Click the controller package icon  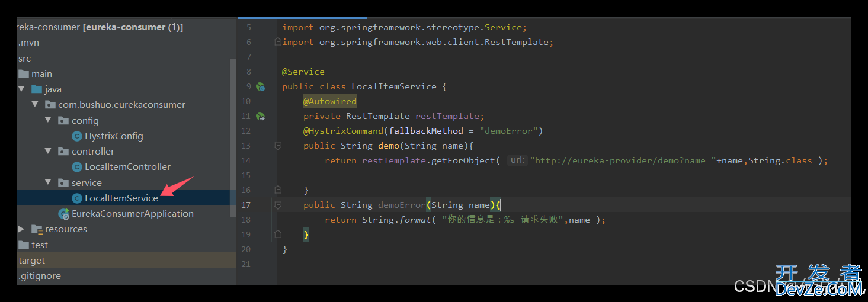[x=63, y=152]
